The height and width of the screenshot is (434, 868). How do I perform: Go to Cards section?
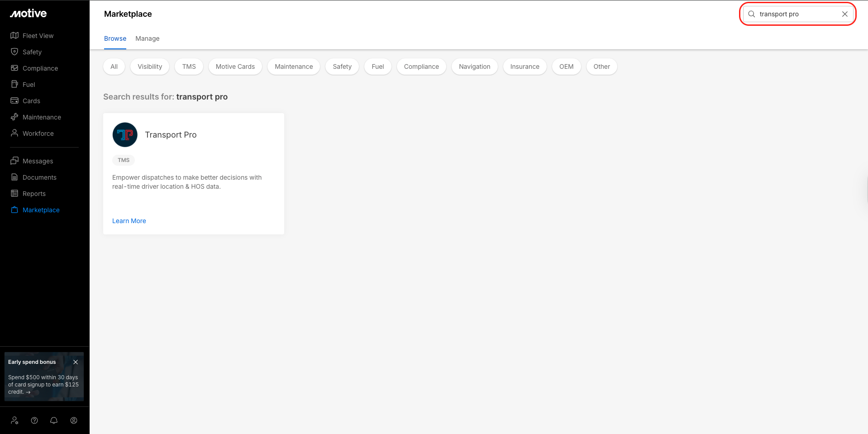tap(31, 101)
